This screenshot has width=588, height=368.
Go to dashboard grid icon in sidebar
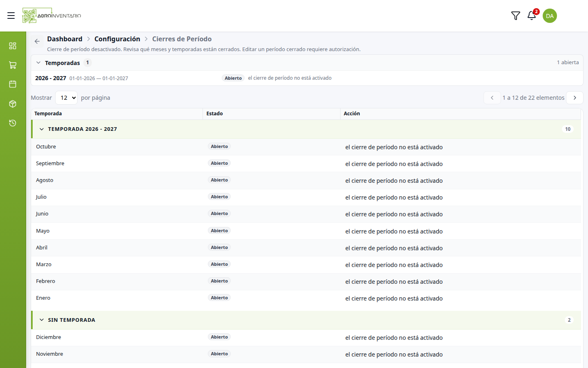(x=13, y=46)
